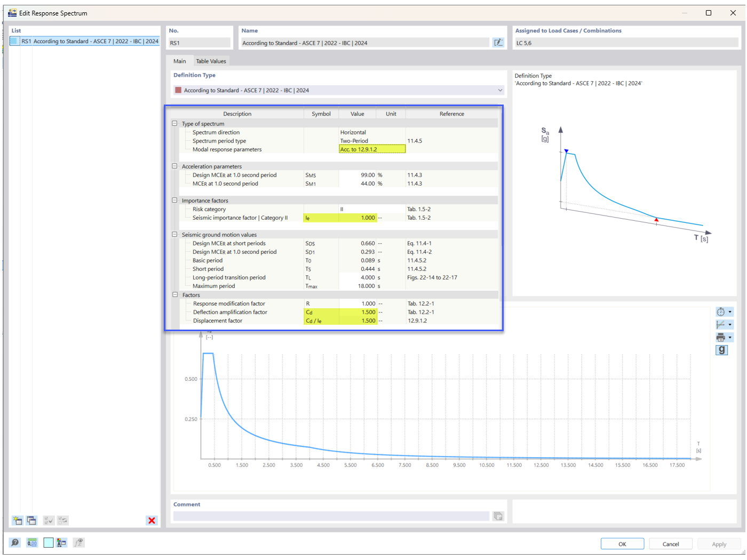The image size is (747, 560).
Task: Delete the response spectrum with the red X
Action: pyautogui.click(x=152, y=521)
